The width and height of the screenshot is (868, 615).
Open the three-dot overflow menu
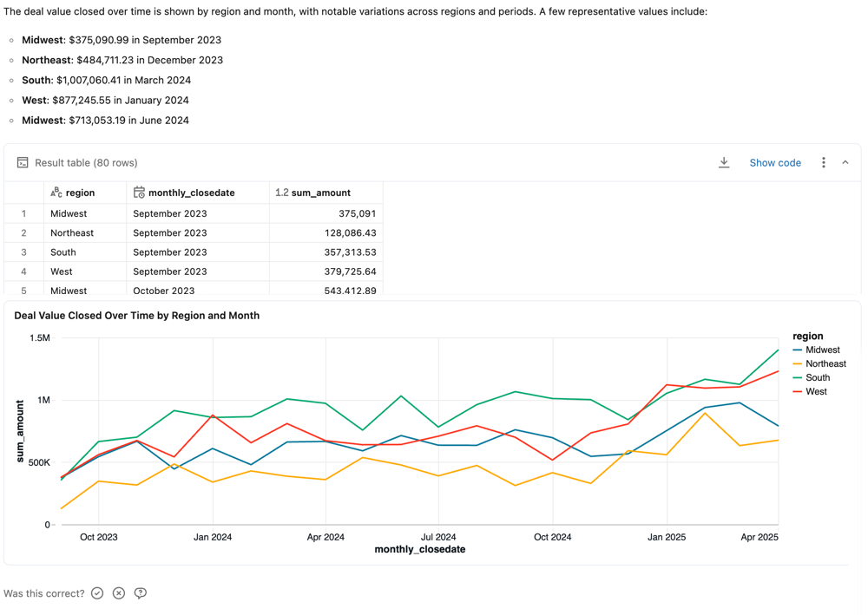click(x=823, y=162)
